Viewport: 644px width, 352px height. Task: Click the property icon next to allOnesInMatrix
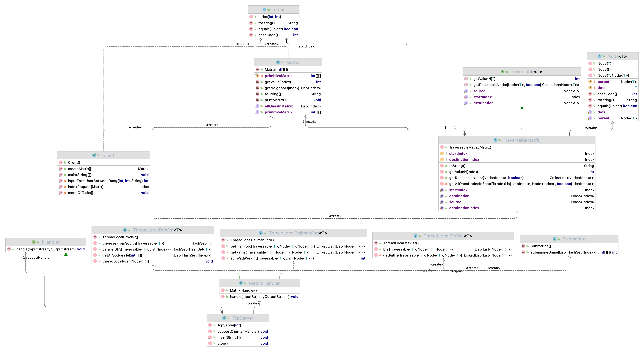[257, 106]
